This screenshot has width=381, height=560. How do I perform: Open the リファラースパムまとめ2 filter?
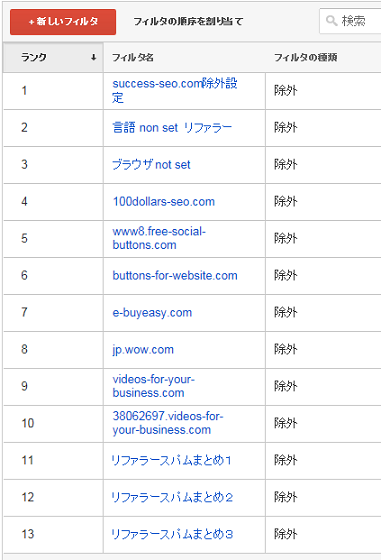pyautogui.click(x=172, y=497)
